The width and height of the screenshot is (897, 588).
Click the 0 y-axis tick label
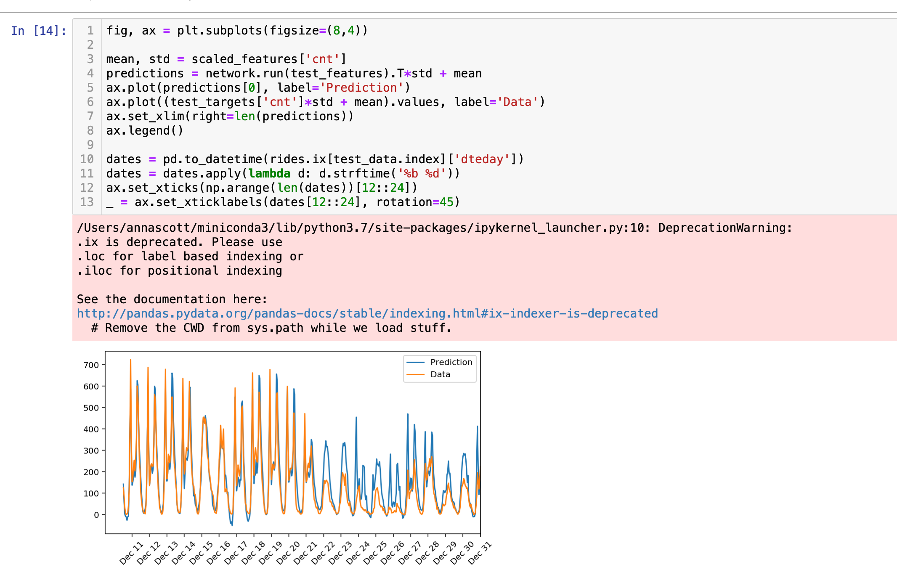click(x=96, y=515)
